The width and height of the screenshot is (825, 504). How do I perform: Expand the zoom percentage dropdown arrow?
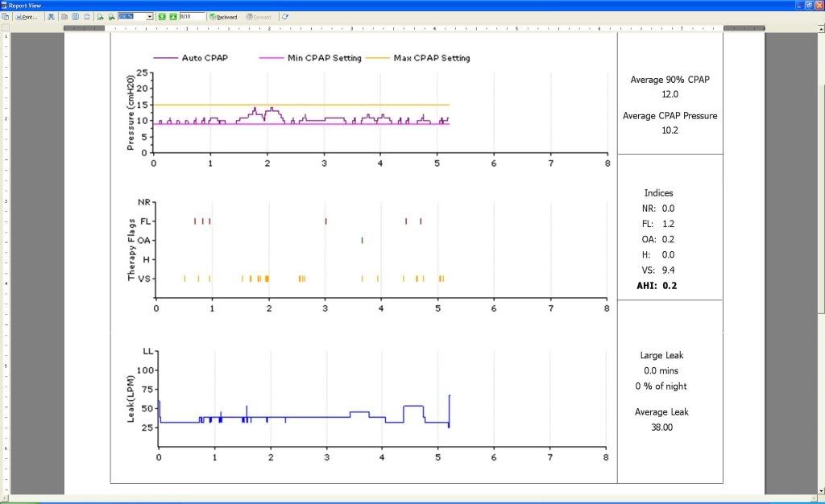pos(150,16)
